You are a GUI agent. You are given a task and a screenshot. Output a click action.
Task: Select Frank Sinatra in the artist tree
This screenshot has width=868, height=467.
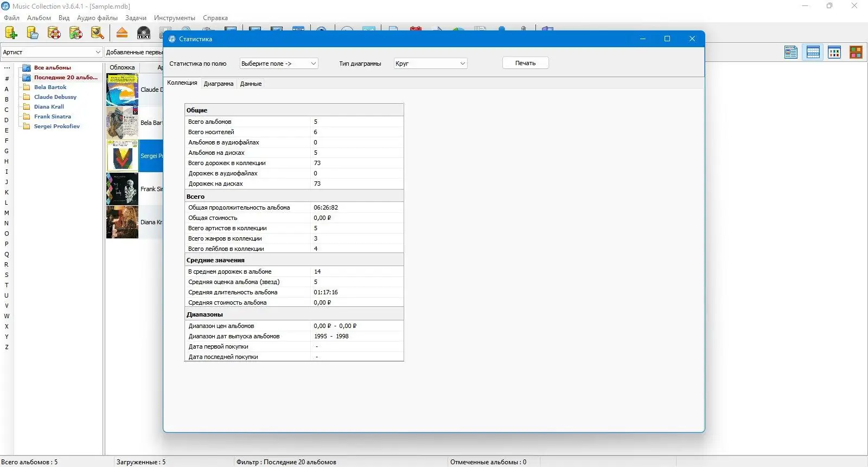[x=52, y=116]
